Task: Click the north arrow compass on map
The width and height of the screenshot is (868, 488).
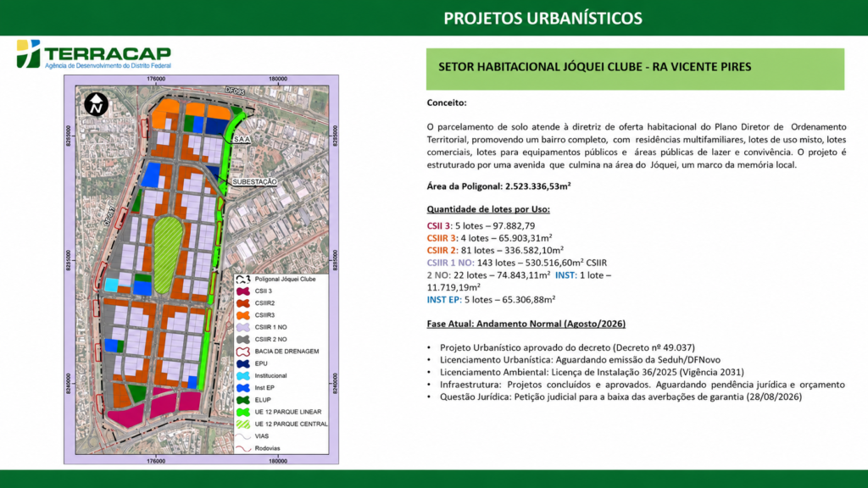Action: tap(97, 104)
